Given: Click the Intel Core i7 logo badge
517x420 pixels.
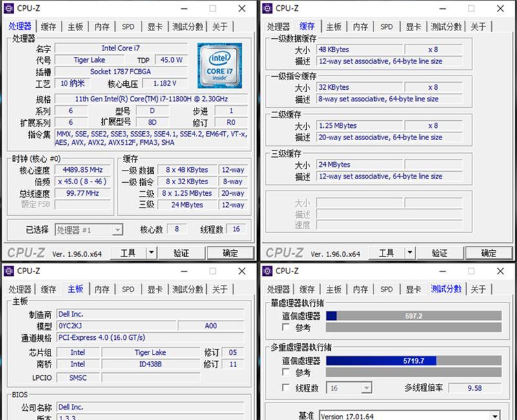Looking at the screenshot, I should coord(220,66).
